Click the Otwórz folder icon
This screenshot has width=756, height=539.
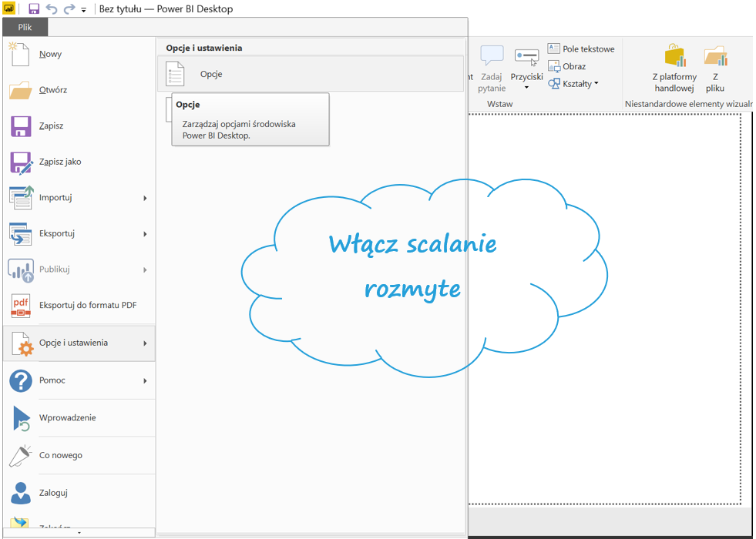coord(20,90)
